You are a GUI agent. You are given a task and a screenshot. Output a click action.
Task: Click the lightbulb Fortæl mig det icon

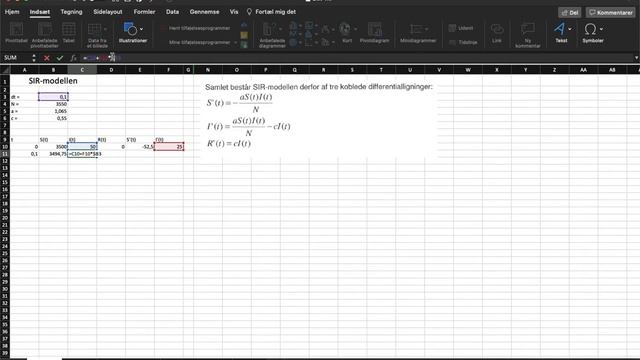[249, 12]
